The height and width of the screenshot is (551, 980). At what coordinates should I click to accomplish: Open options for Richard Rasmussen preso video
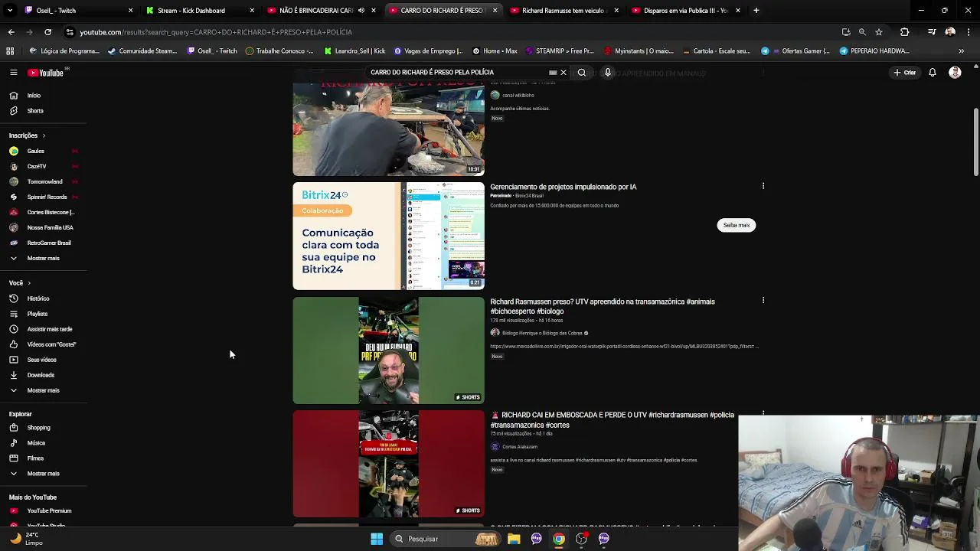coord(763,301)
